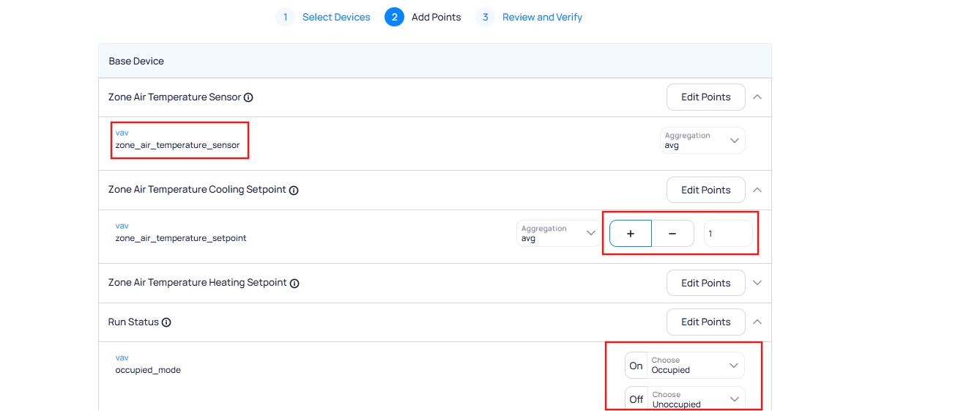Screen dimensions: 980x411
Task: Click the offset value input field
Action: pos(727,234)
